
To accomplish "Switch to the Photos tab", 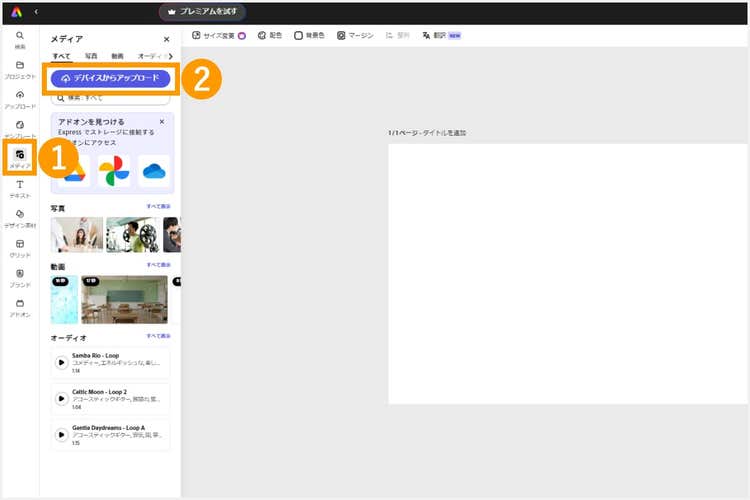I will 91,56.
